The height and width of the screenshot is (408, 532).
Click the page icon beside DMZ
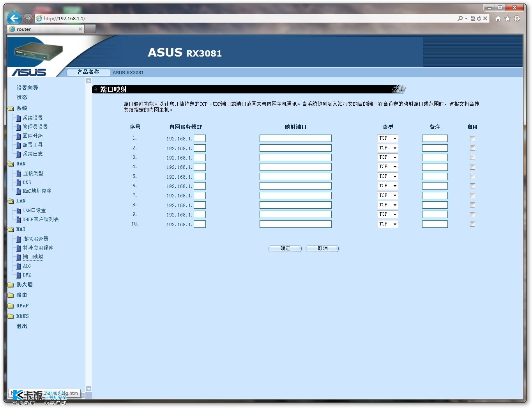[18, 275]
